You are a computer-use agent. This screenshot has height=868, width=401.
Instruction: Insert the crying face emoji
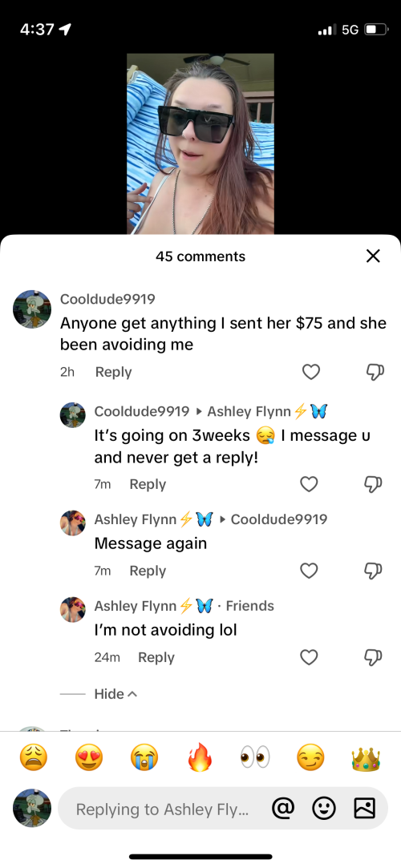point(144,757)
